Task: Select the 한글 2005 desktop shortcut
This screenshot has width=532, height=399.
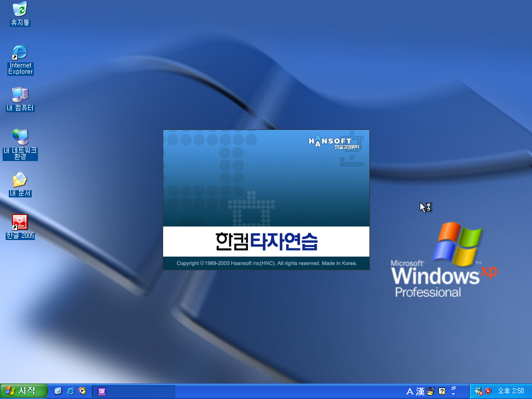Action: (x=20, y=227)
